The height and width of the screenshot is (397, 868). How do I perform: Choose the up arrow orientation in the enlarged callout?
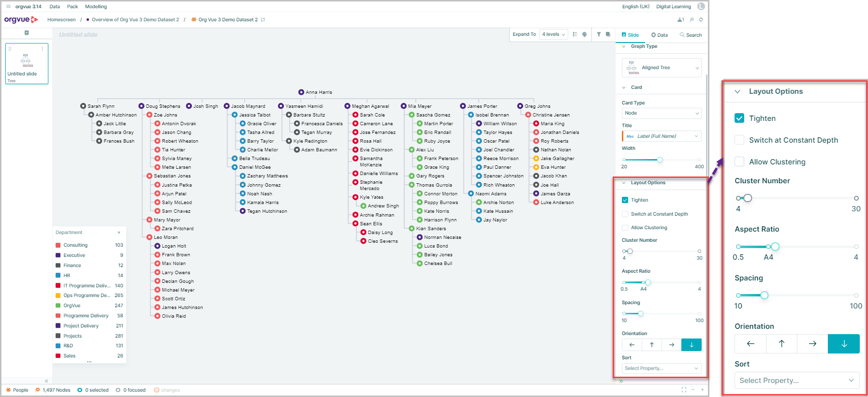(x=781, y=344)
